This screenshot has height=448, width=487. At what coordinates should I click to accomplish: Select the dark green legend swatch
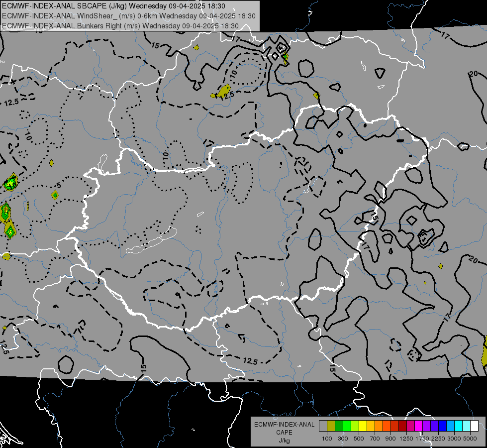[x=339, y=426]
